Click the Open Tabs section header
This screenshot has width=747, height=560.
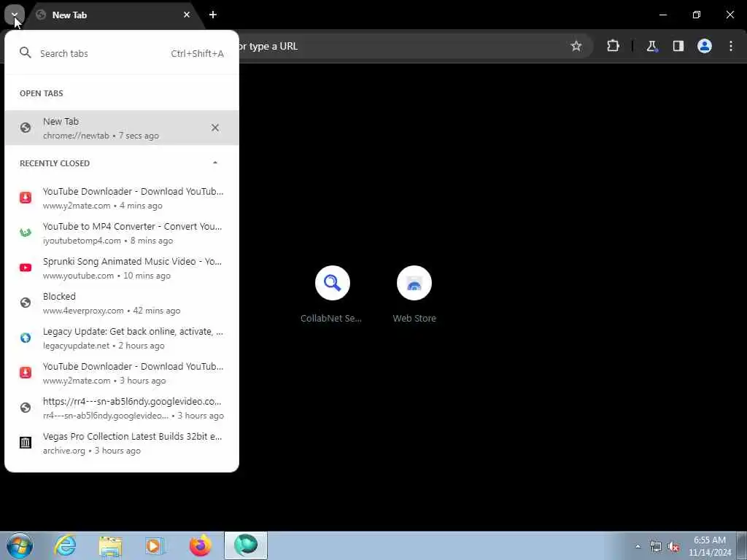[x=42, y=93]
